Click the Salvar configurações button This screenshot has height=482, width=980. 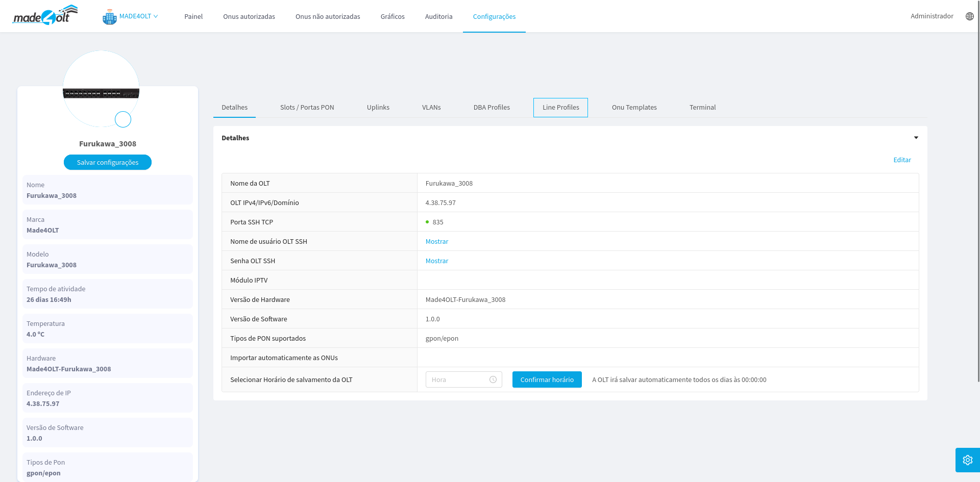point(108,162)
